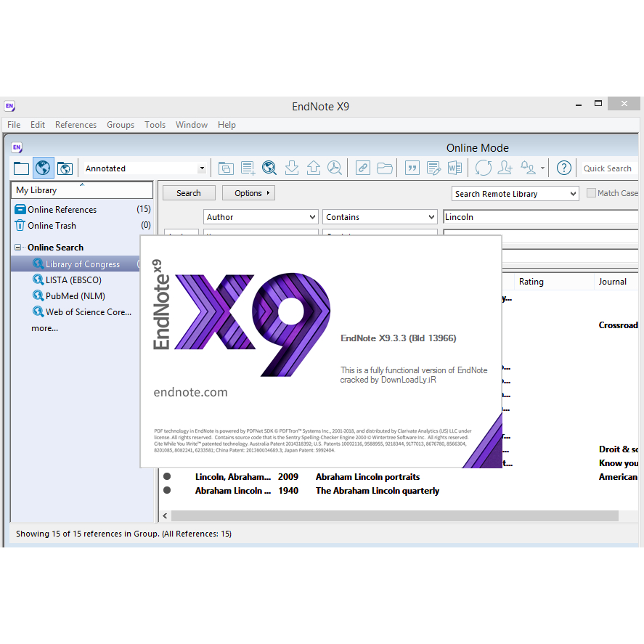644x644 pixels.
Task: Open the References menu
Action: click(x=76, y=125)
